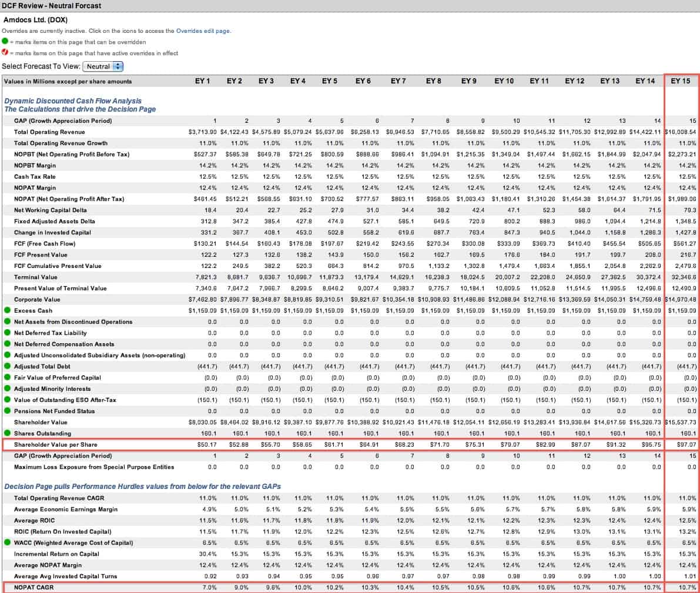Select the EY 10 column header
The width and height of the screenshot is (700, 593).
coord(504,81)
